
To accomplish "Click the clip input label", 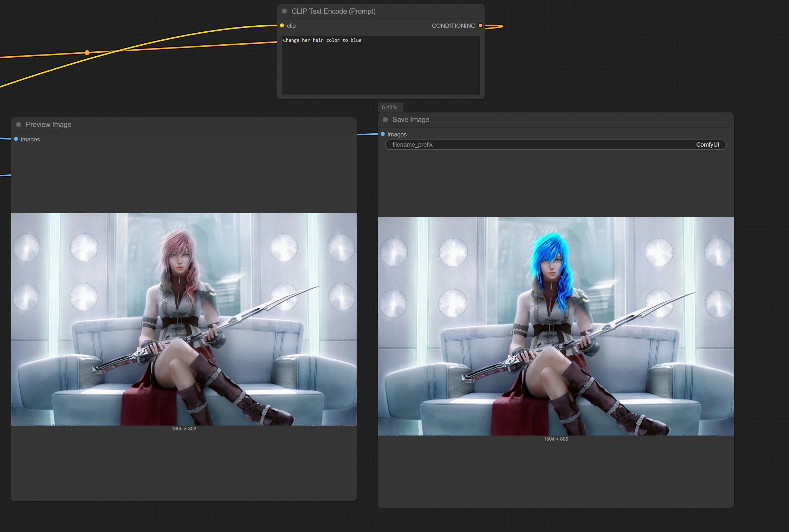I will [x=291, y=26].
